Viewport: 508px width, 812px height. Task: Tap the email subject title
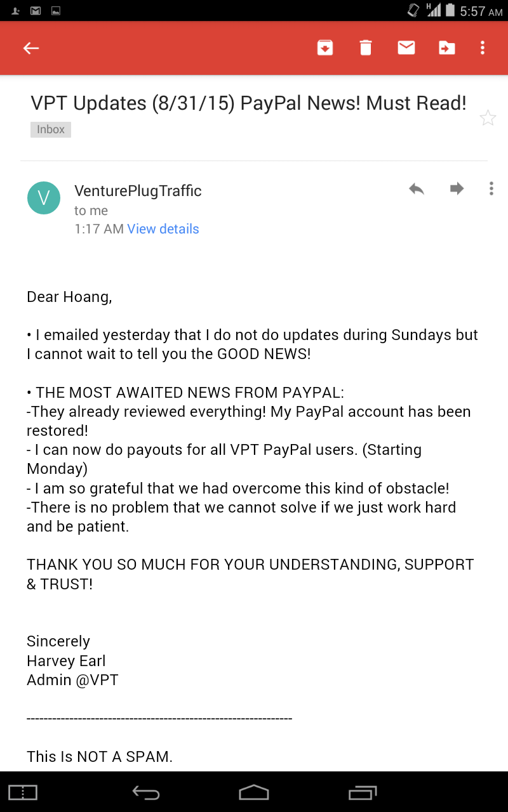pos(249,103)
